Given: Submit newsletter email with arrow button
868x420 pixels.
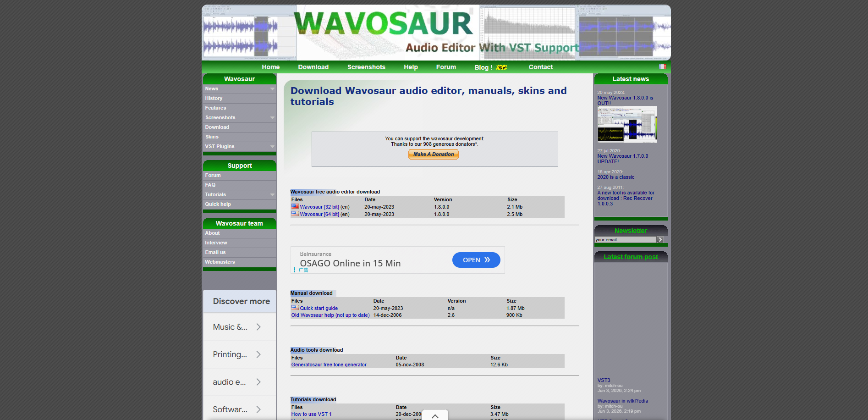Looking at the screenshot, I should point(660,240).
